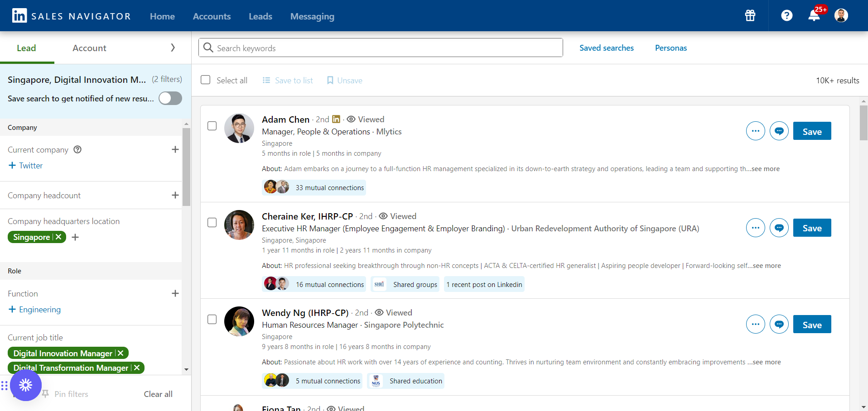Expand the Company headcount filter
Image resolution: width=868 pixels, height=411 pixels.
pos(175,196)
